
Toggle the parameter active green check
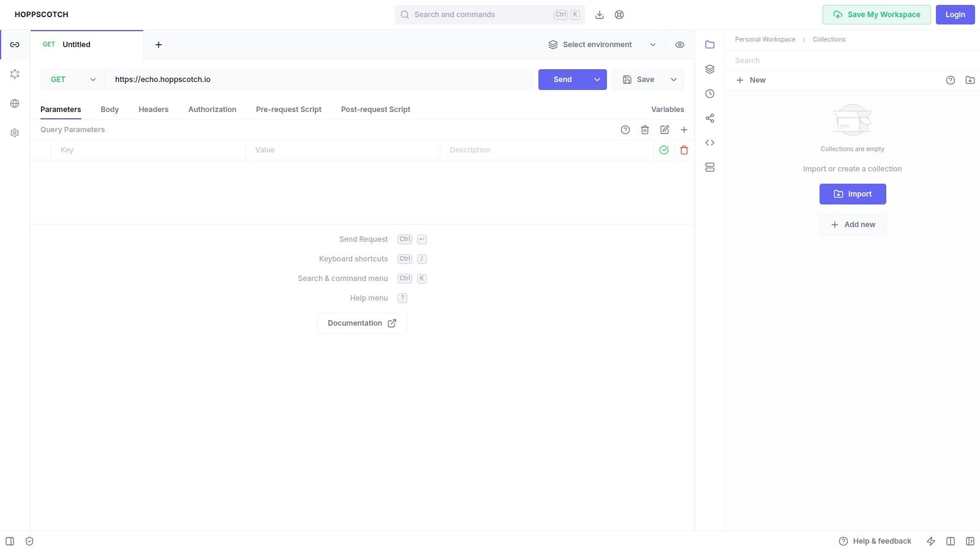[663, 149]
